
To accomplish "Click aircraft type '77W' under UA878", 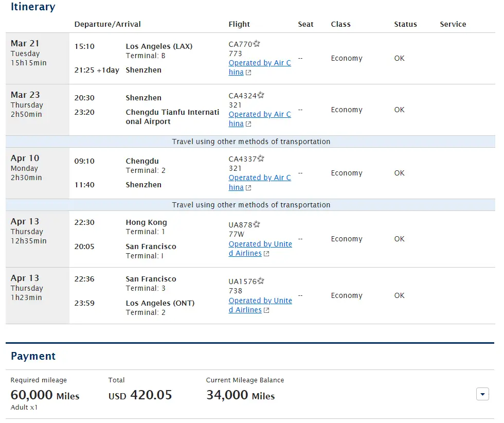I will coord(237,234).
